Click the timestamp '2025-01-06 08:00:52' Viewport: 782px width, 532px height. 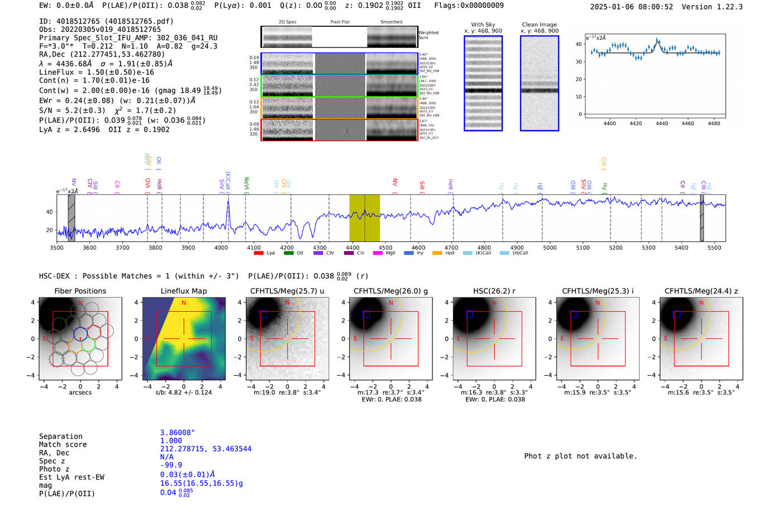[632, 7]
